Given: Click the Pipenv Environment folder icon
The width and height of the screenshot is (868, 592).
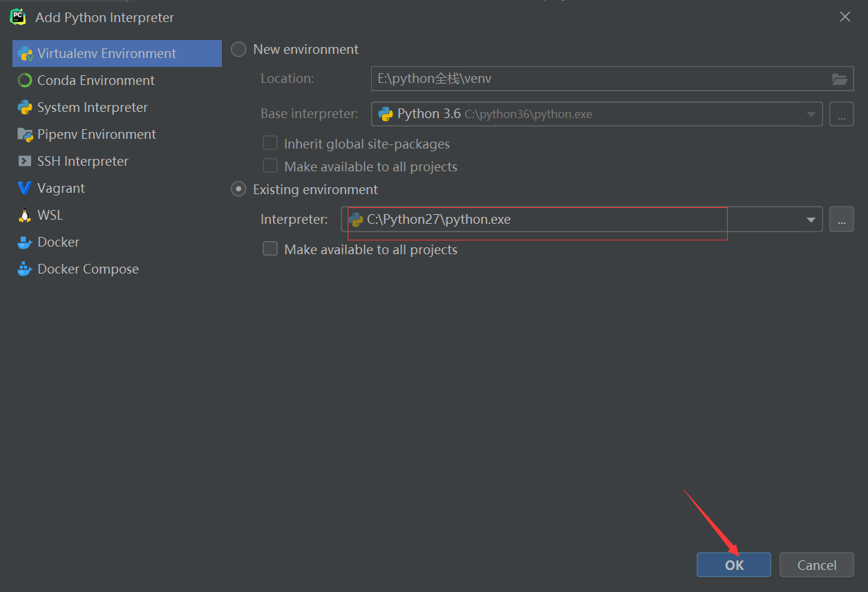Looking at the screenshot, I should (x=25, y=135).
